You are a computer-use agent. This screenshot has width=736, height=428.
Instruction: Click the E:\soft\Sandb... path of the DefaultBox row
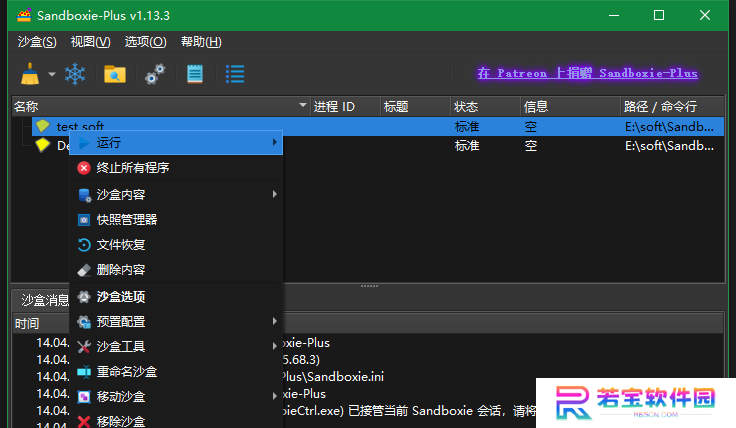(x=669, y=146)
